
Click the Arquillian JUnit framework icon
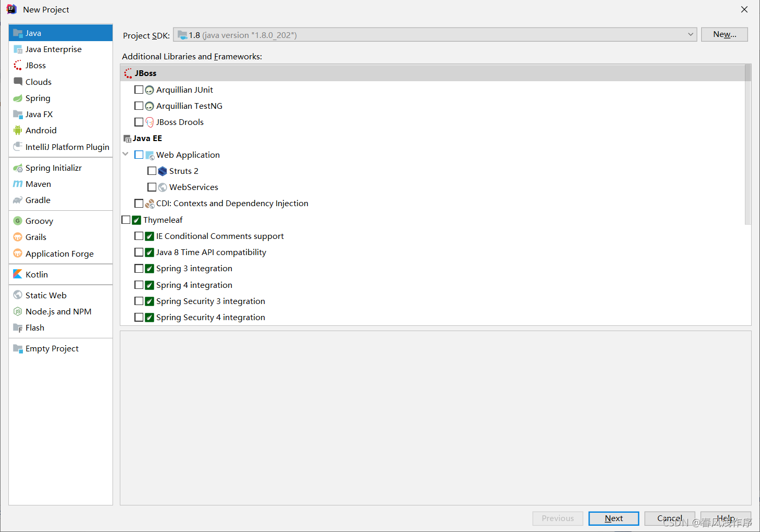[x=149, y=90]
